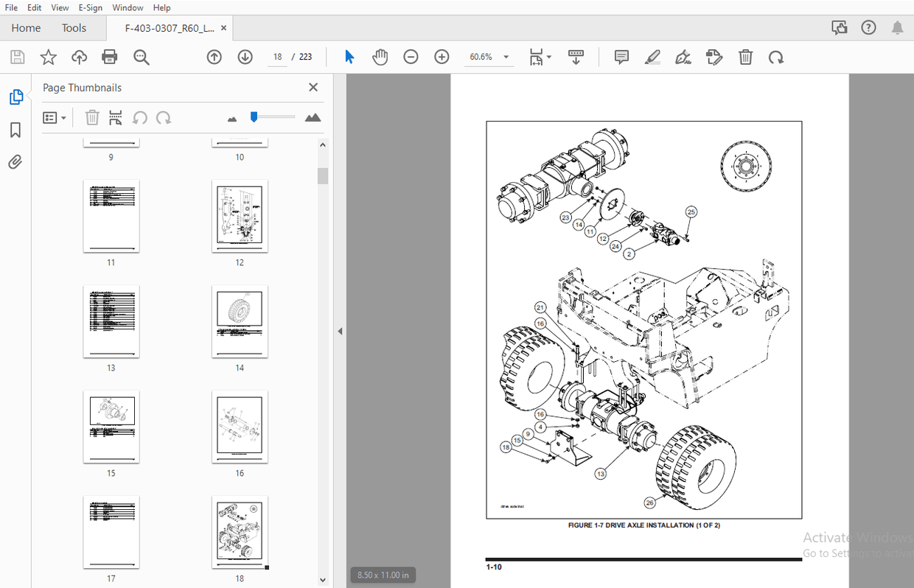Open the zoom level dropdown
The image size is (914, 588).
(x=506, y=56)
